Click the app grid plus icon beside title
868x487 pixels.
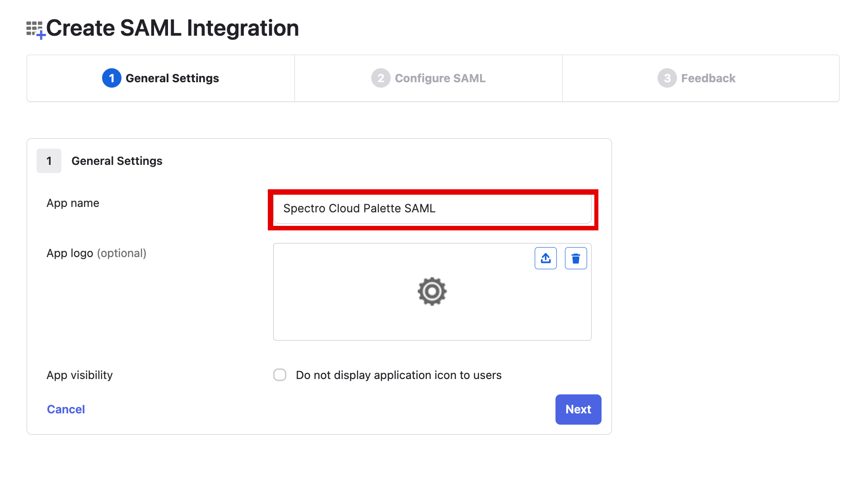click(x=36, y=30)
